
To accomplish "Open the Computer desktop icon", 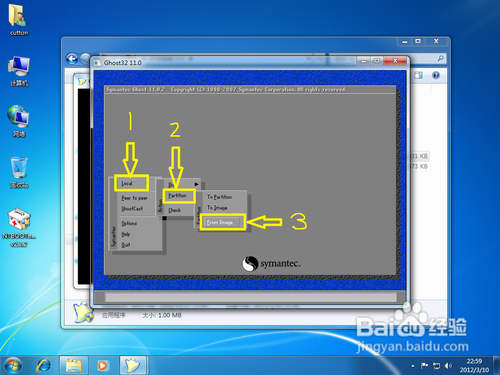I will tap(19, 71).
